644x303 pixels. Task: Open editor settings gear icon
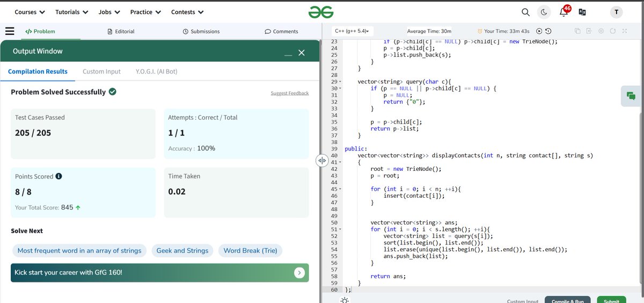tap(601, 31)
